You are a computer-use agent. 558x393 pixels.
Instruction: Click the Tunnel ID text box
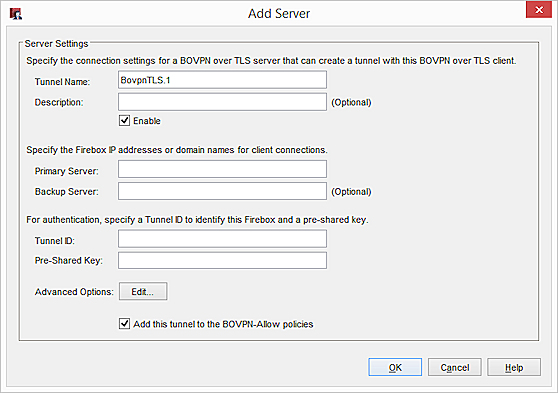click(222, 239)
